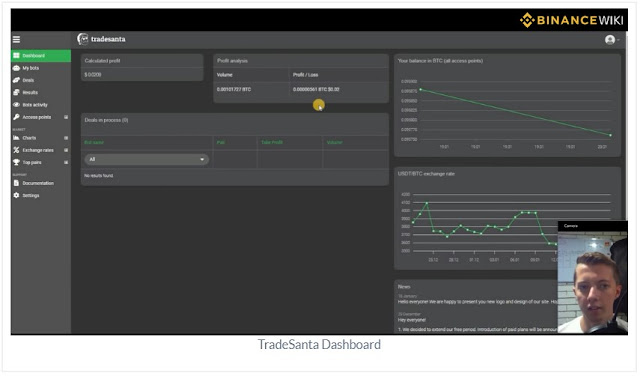
Task: Select the highest peak point on the USDT/BTC chart
Action: pos(427,202)
